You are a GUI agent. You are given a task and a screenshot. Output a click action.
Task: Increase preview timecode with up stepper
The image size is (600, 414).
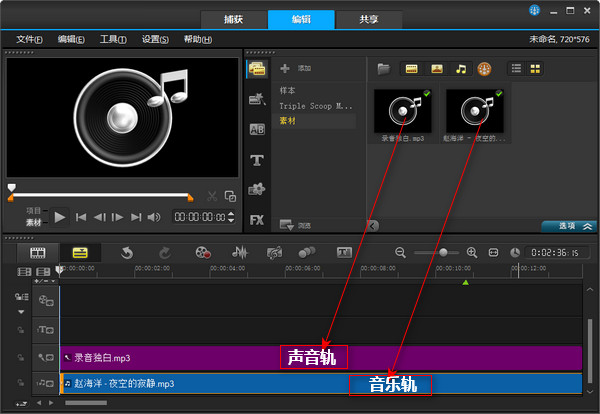tap(231, 214)
